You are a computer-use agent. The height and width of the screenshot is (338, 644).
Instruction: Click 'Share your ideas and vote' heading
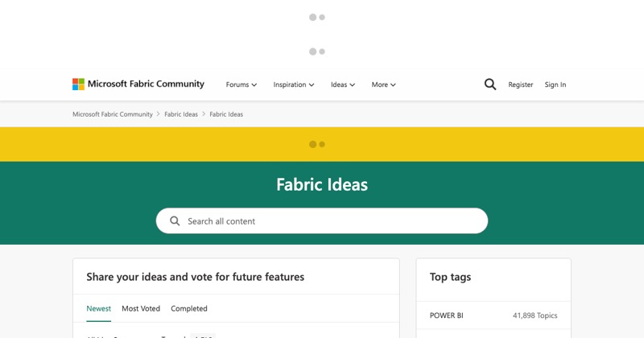[195, 277]
